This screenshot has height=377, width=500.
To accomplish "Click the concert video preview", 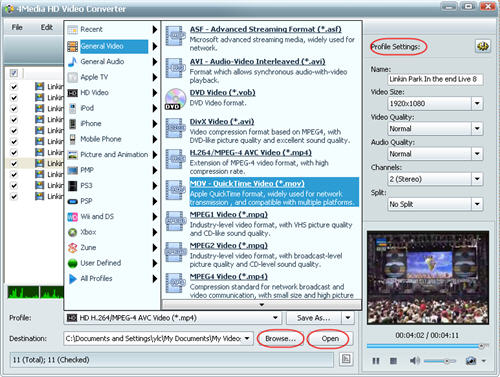I will [x=428, y=278].
